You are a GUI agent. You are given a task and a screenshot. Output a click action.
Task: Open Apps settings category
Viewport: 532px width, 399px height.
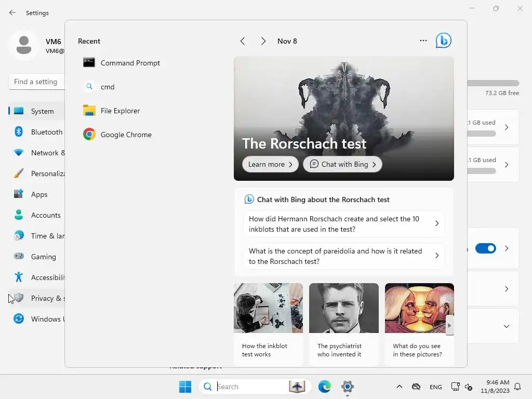(37, 194)
